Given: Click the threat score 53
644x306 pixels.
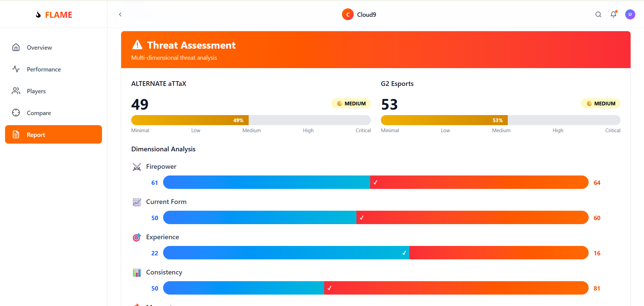Looking at the screenshot, I should click(x=389, y=104).
